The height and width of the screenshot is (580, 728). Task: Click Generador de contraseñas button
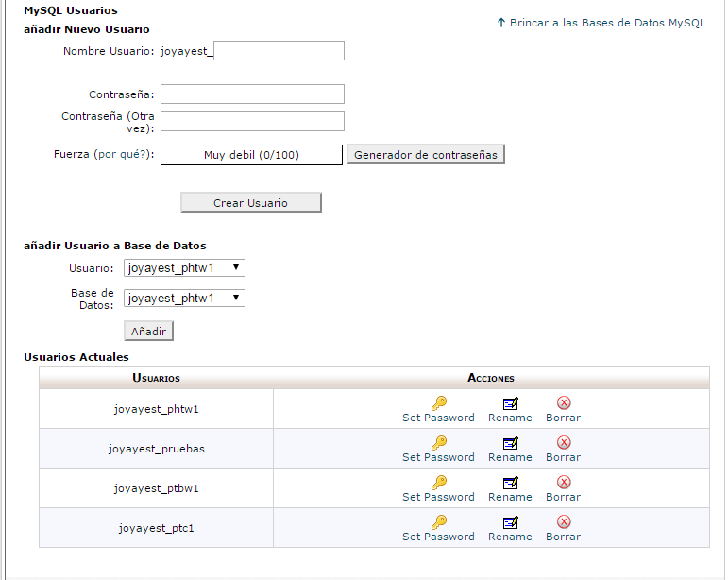[x=426, y=155]
